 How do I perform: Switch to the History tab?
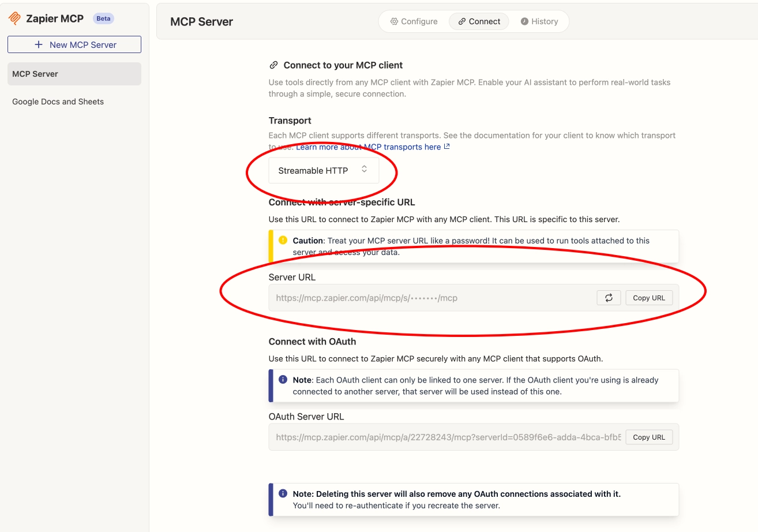click(x=539, y=21)
